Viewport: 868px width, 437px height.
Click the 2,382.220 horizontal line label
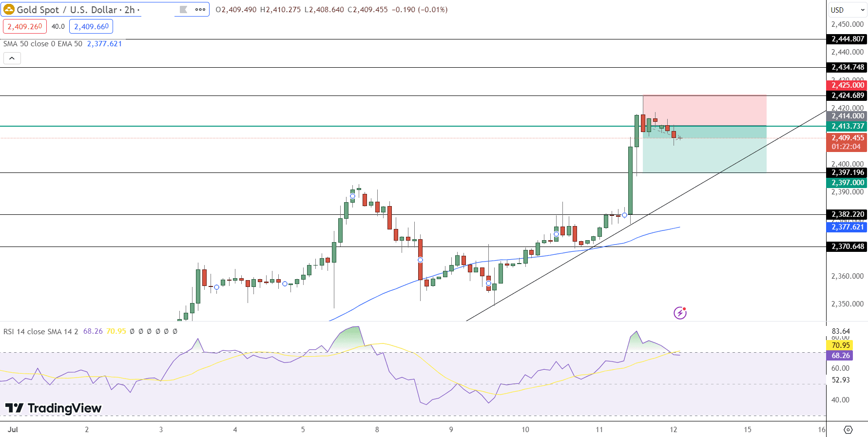pyautogui.click(x=848, y=214)
